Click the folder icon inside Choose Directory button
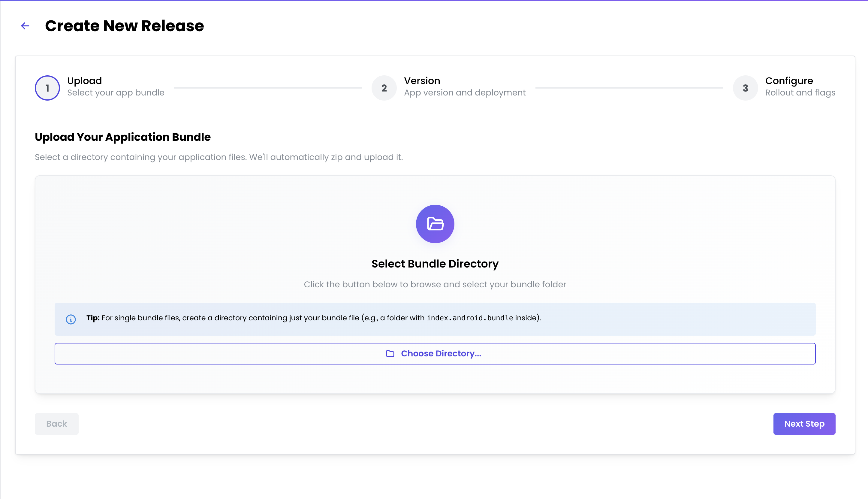 click(x=390, y=353)
